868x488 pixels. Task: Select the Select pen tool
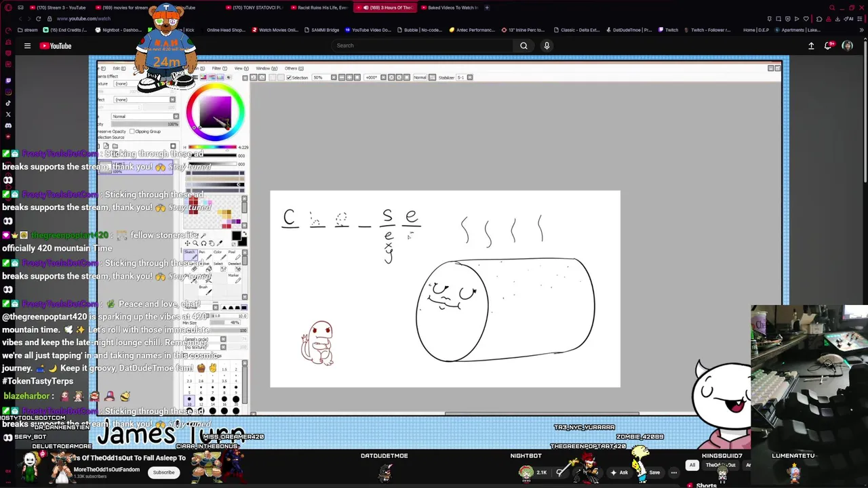pyautogui.click(x=220, y=266)
